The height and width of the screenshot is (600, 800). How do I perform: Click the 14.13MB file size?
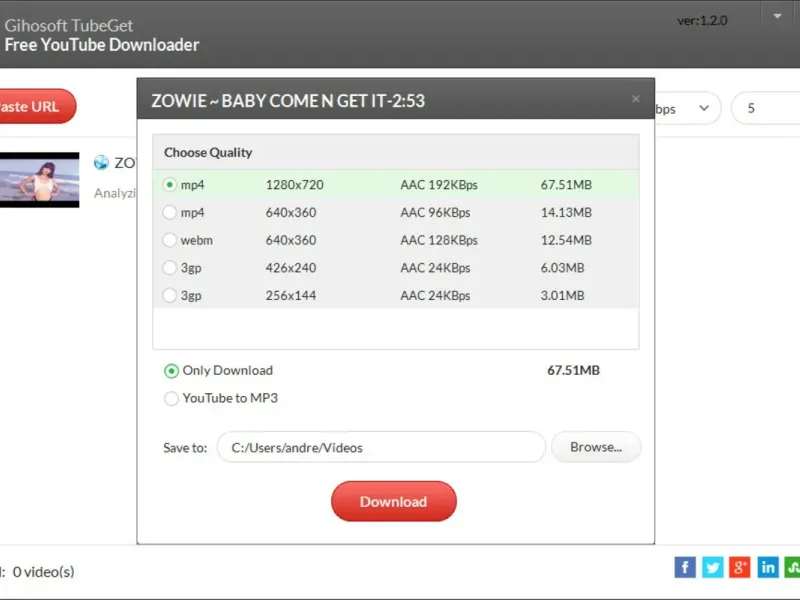566,212
